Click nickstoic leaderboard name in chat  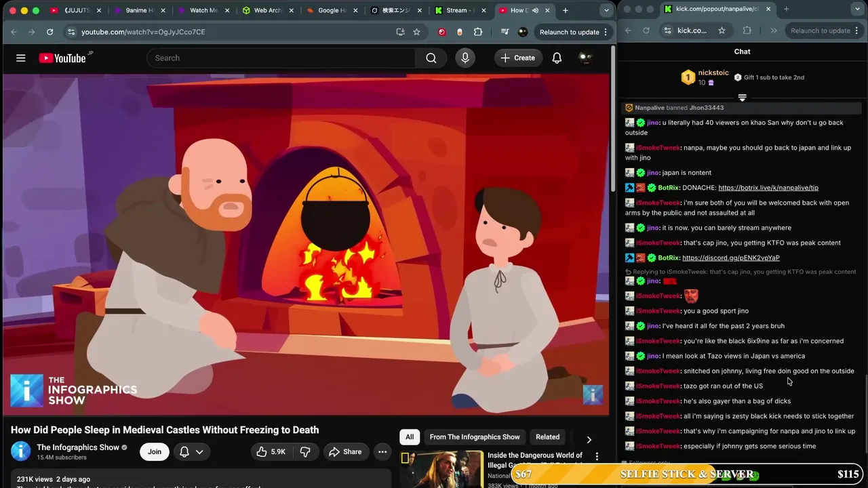point(713,73)
